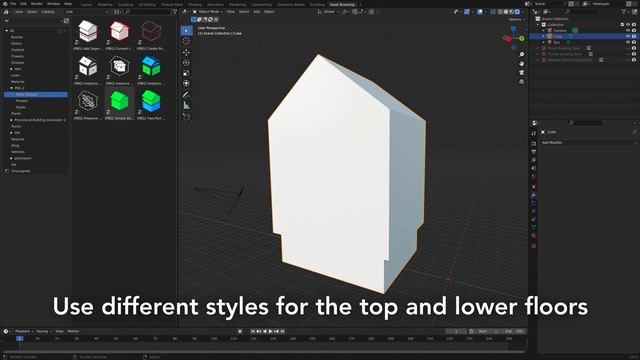The image size is (640, 360).
Task: Switch to the Layout workspace tab
Action: [87, 4]
